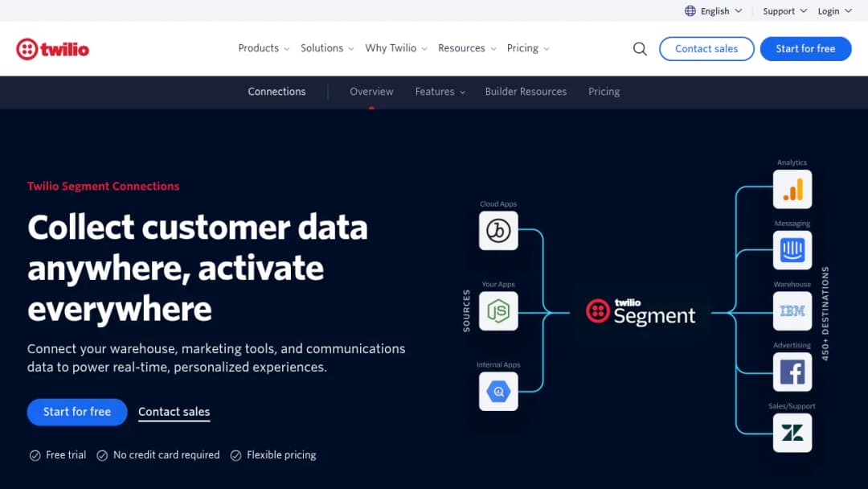868x489 pixels.
Task: Open the English language selector
Action: pyautogui.click(x=713, y=11)
